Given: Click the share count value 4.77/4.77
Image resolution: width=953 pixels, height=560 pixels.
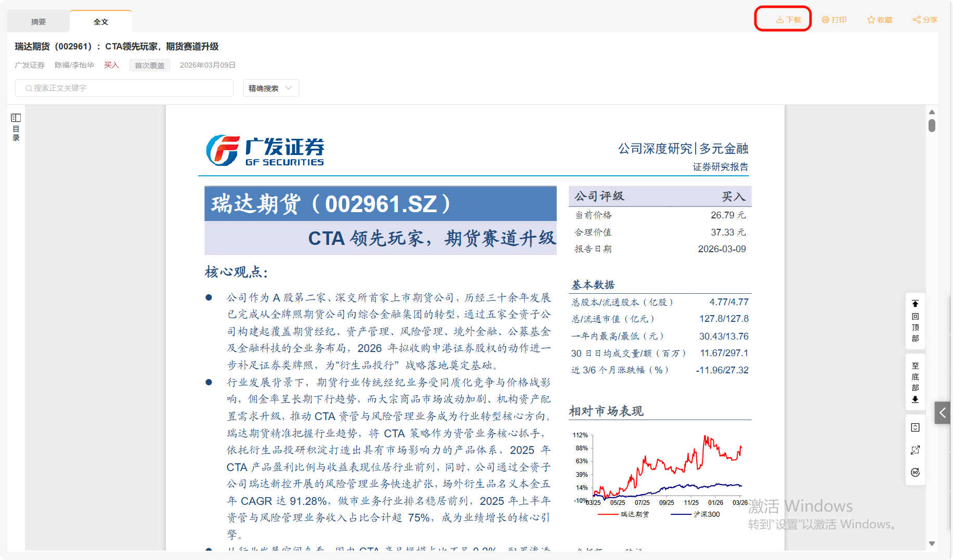Looking at the screenshot, I should pyautogui.click(x=729, y=302).
